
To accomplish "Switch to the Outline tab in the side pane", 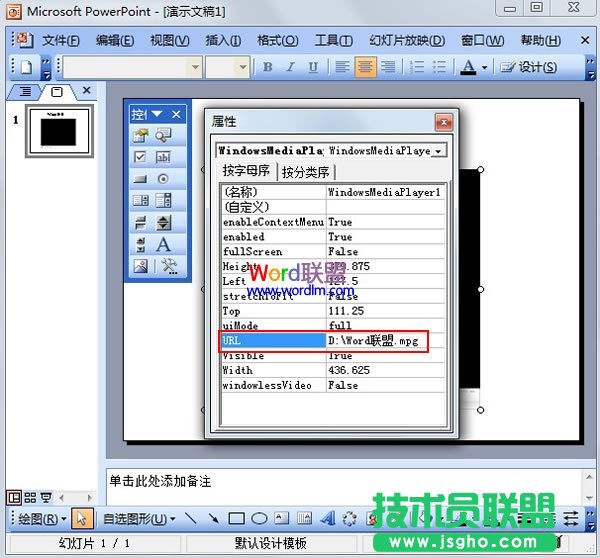I will (x=25, y=92).
